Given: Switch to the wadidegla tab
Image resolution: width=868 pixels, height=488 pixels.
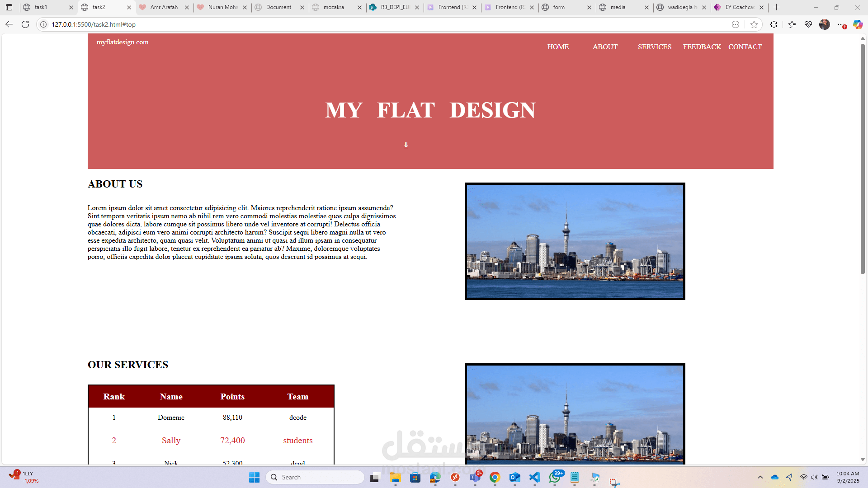Looking at the screenshot, I should click(x=682, y=7).
